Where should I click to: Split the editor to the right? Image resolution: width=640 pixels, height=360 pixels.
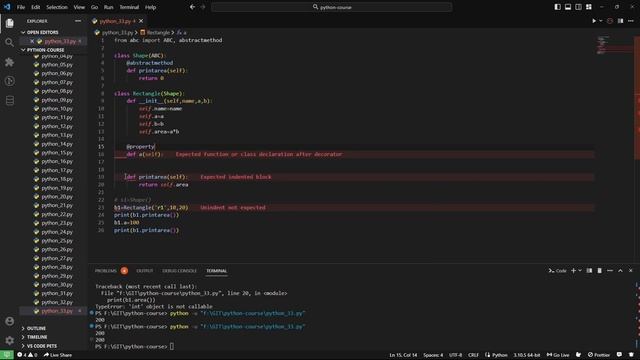[620, 21]
